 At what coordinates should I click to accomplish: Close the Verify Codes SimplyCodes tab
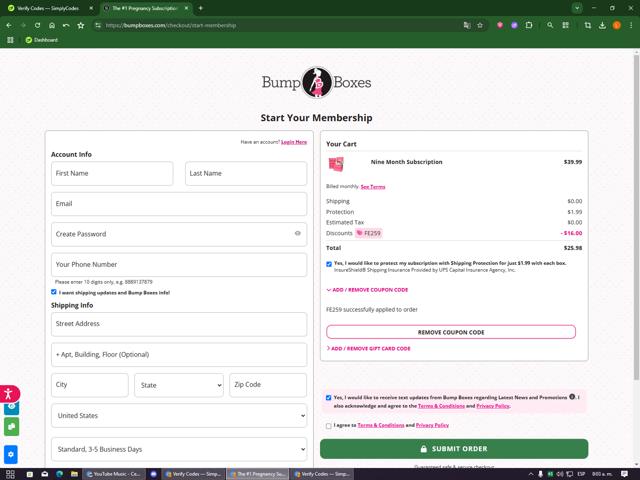pyautogui.click(x=91, y=8)
